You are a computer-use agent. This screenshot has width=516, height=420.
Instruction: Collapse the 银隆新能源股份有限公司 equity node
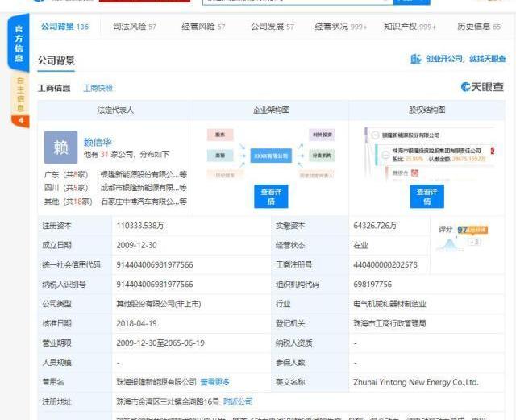click(x=375, y=135)
